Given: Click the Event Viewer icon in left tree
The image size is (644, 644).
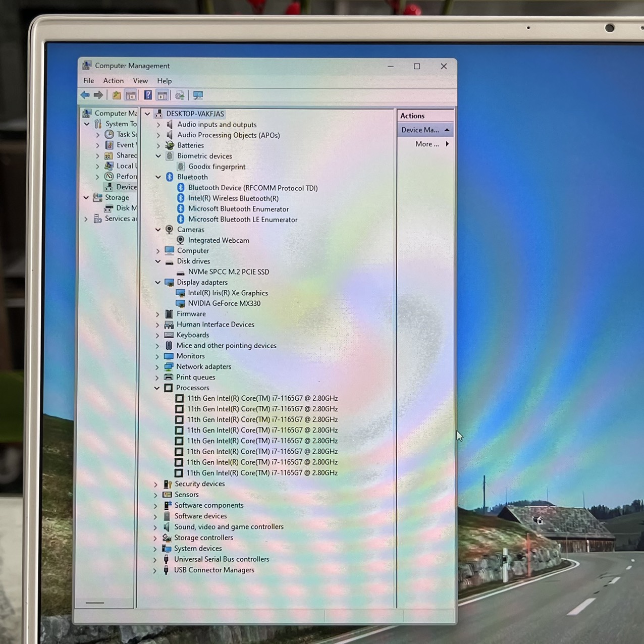Looking at the screenshot, I should click(109, 145).
